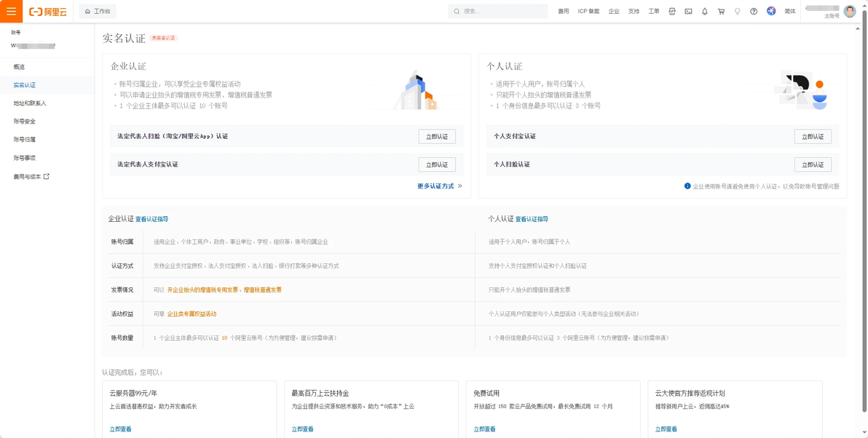Click the colorful AI assistant icon
The image size is (868, 438).
[x=771, y=11]
